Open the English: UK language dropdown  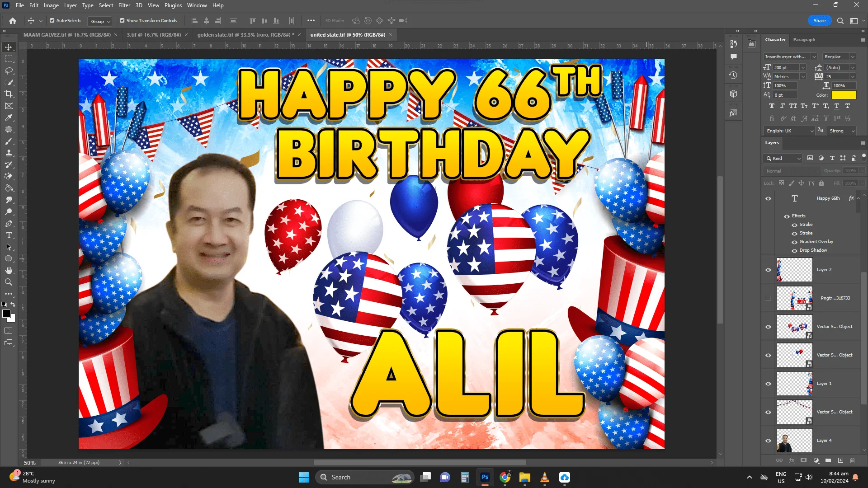click(x=789, y=131)
